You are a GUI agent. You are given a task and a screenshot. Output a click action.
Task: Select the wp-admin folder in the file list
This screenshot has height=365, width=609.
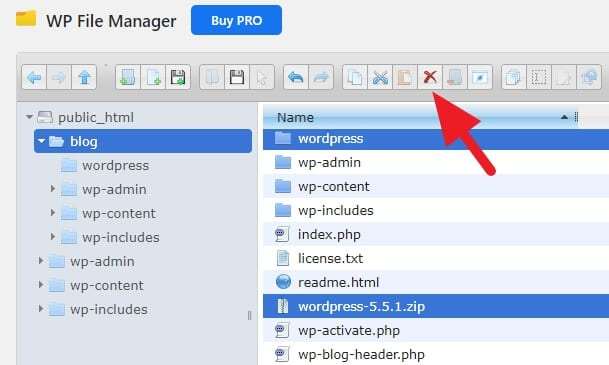436,162
